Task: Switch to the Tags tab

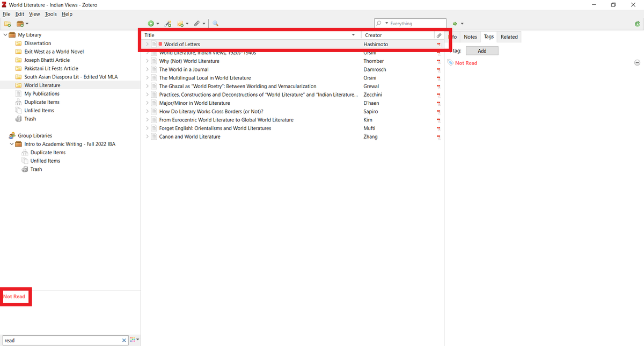Action: (489, 37)
